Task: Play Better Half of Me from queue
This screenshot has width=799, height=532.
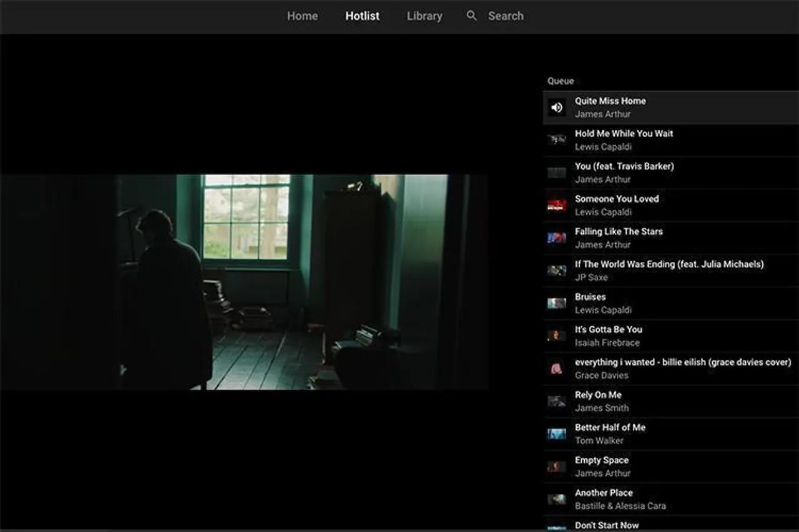Action: click(x=610, y=427)
